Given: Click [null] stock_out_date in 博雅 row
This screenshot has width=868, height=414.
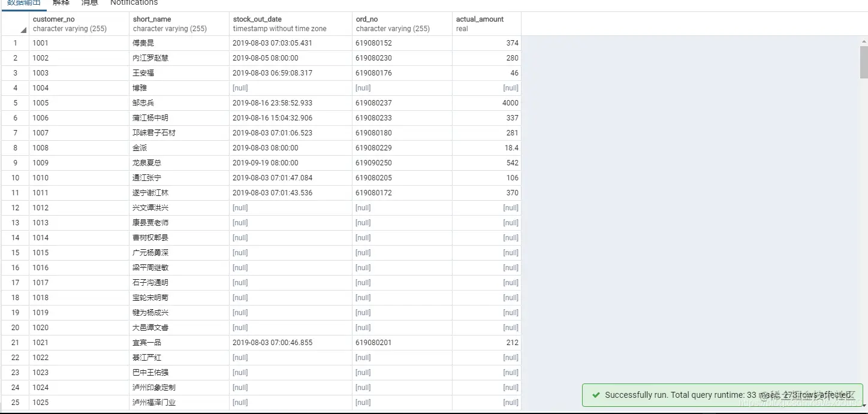Looking at the screenshot, I should pyautogui.click(x=291, y=88).
